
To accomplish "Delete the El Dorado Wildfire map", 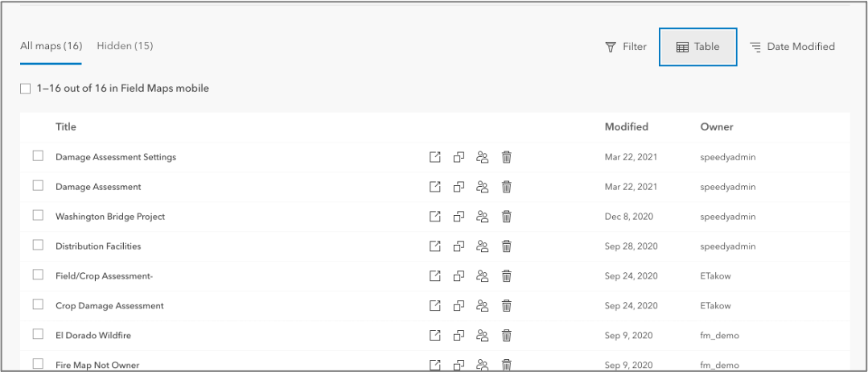I will click(x=507, y=335).
